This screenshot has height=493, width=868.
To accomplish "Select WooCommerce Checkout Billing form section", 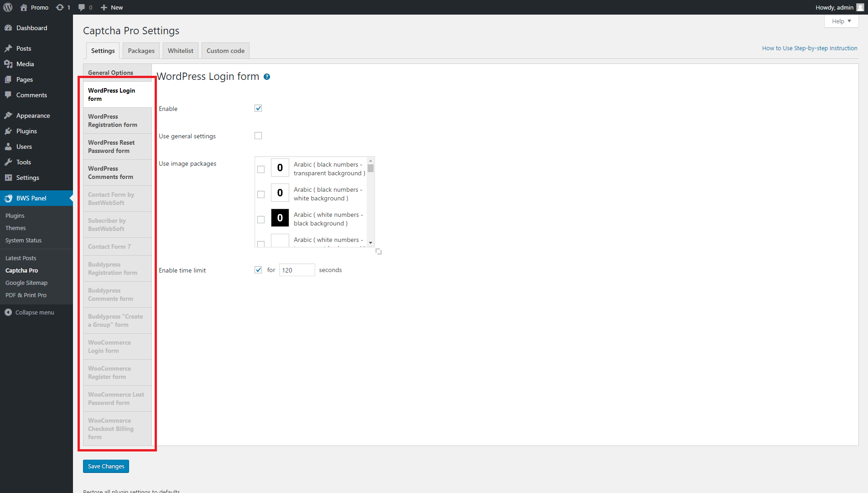I will click(x=118, y=429).
